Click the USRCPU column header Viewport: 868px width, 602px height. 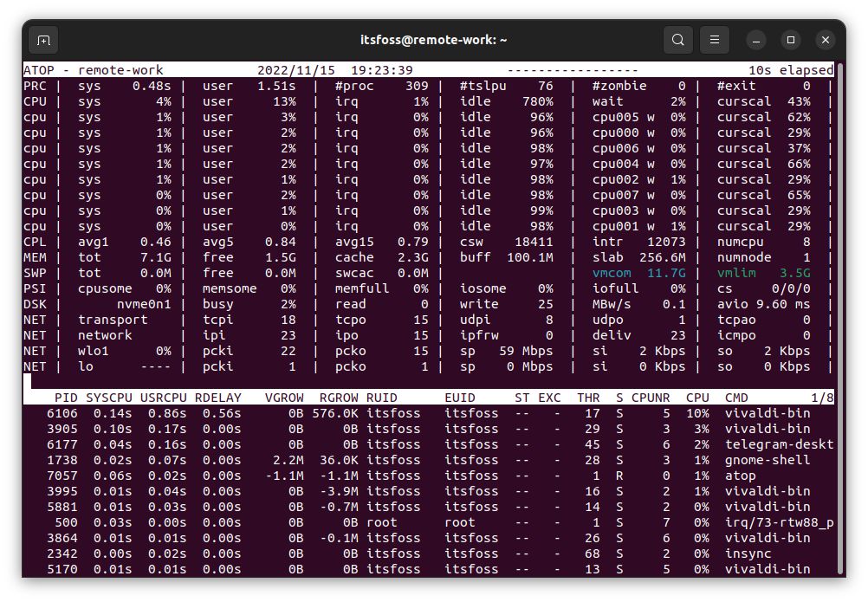click(x=164, y=398)
